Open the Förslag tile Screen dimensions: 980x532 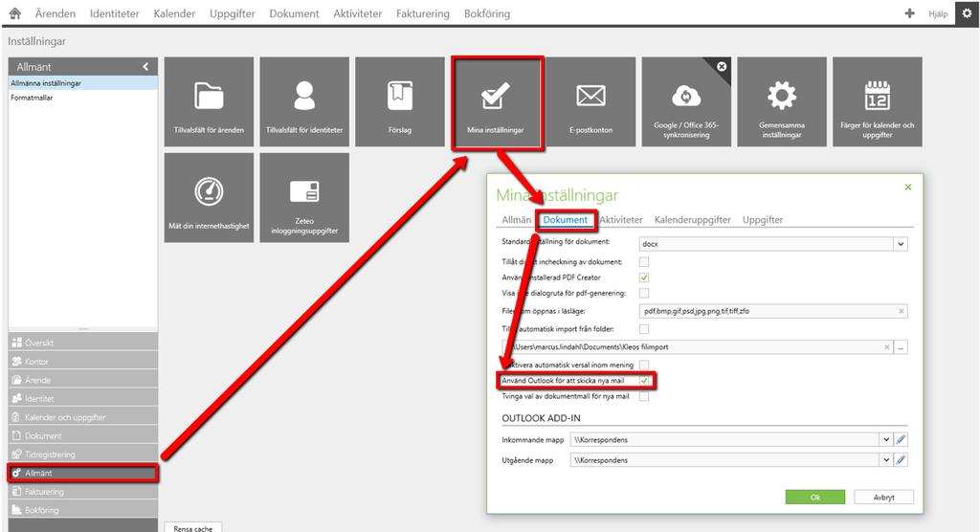point(400,101)
